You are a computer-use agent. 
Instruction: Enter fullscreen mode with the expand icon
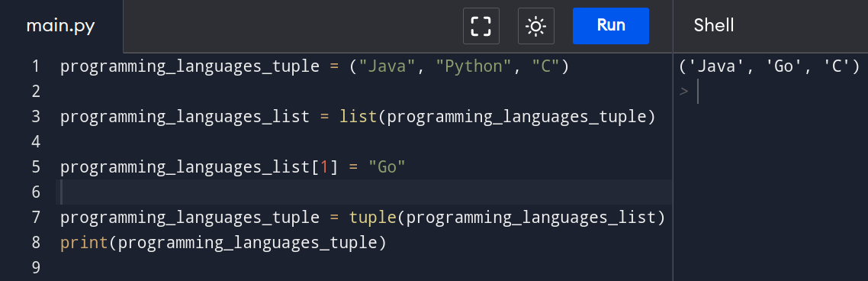pos(481,26)
